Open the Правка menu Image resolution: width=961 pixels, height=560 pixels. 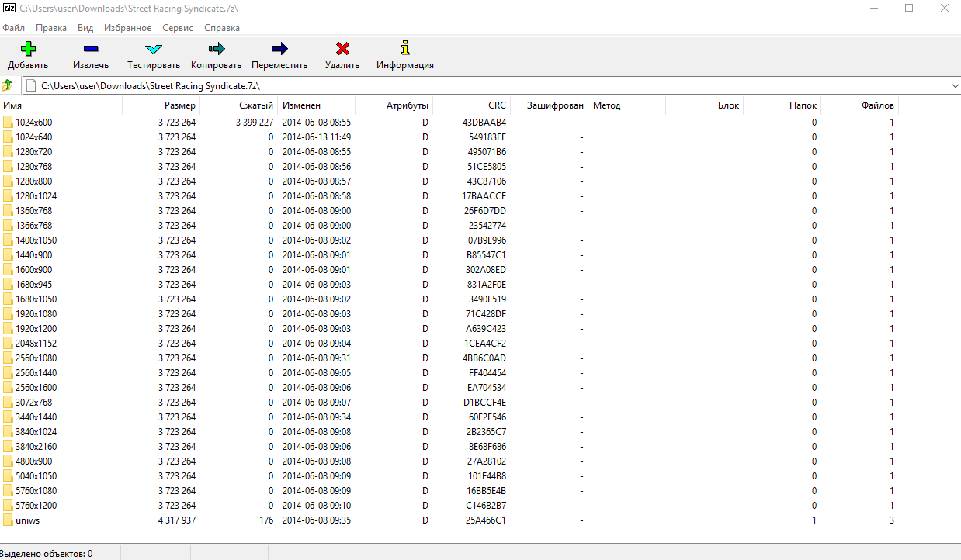(x=51, y=28)
